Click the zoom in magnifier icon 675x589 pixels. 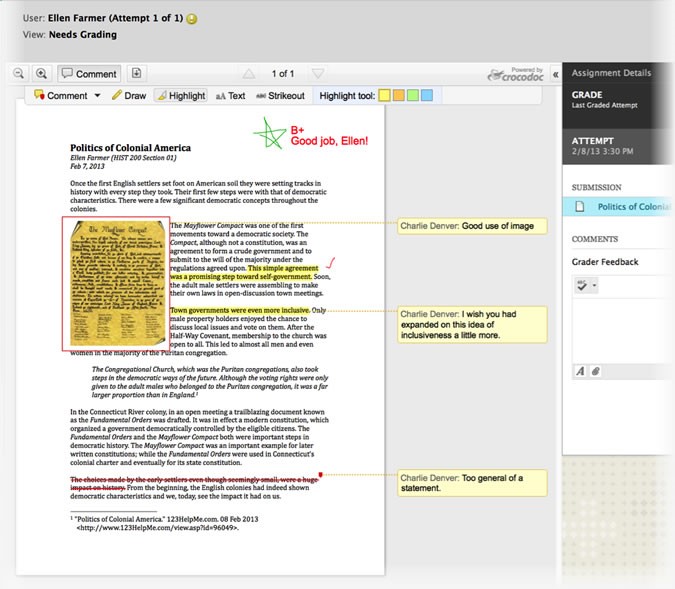coord(41,73)
